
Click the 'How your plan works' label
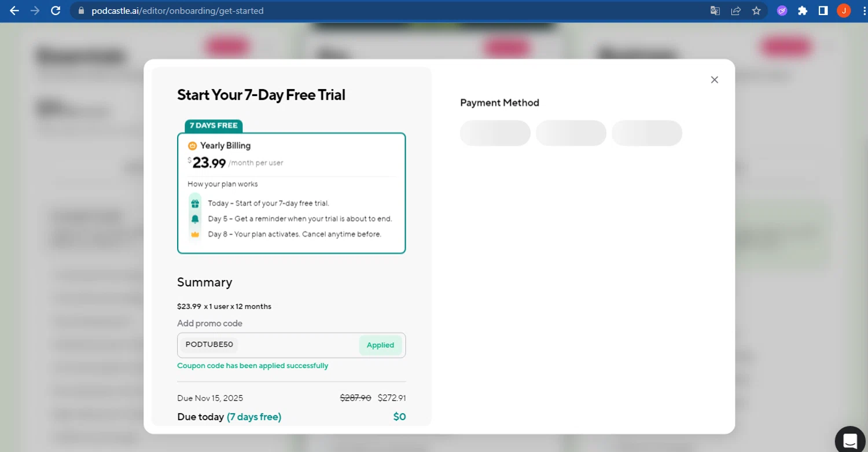click(x=223, y=184)
